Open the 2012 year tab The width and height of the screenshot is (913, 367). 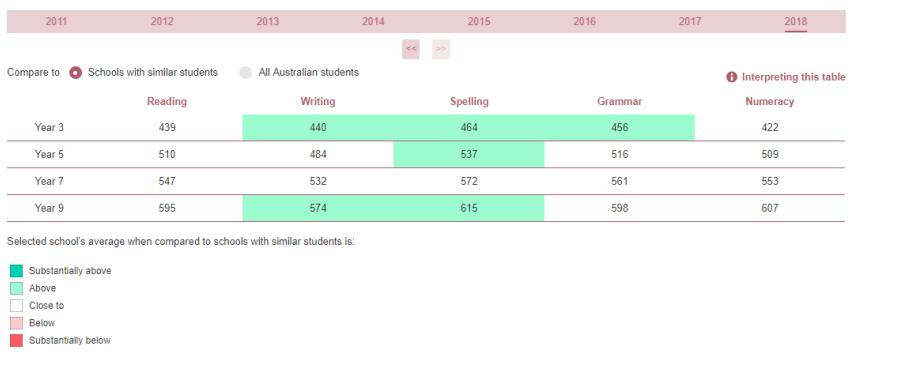tap(162, 22)
